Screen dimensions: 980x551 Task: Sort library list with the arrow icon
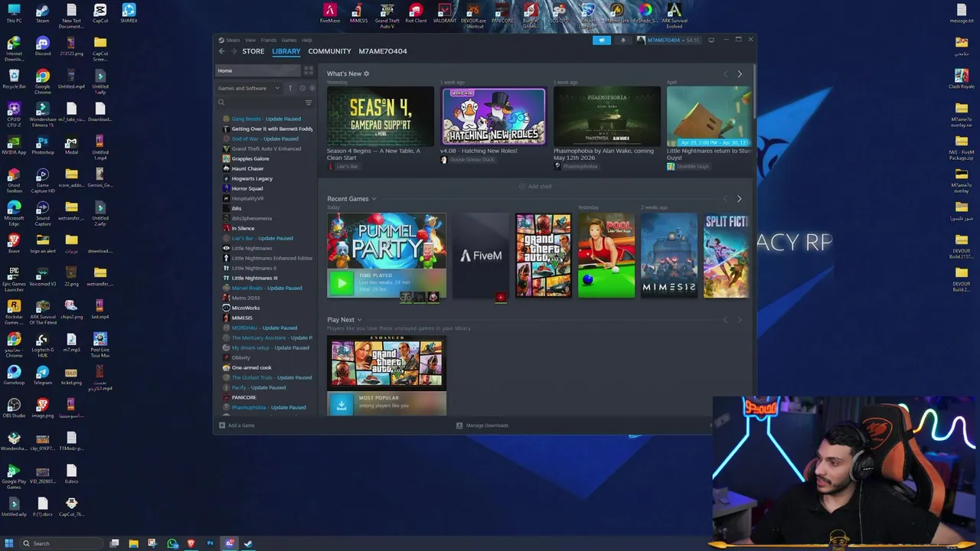pos(290,88)
